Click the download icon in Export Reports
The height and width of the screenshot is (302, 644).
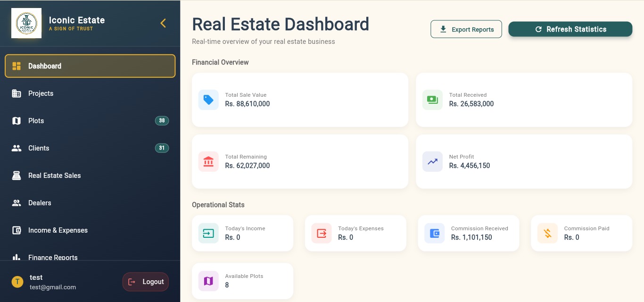pyautogui.click(x=443, y=29)
